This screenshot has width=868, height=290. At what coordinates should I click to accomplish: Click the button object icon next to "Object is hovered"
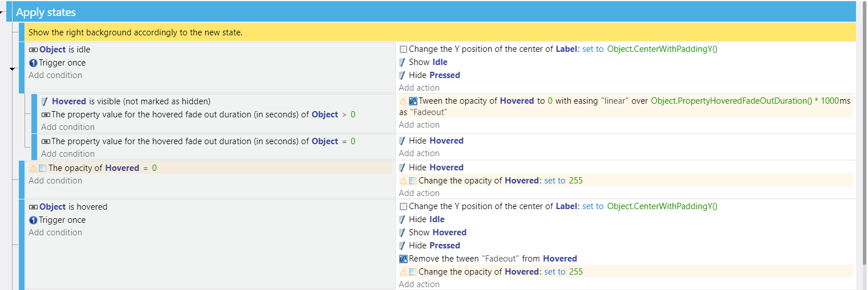(x=33, y=207)
